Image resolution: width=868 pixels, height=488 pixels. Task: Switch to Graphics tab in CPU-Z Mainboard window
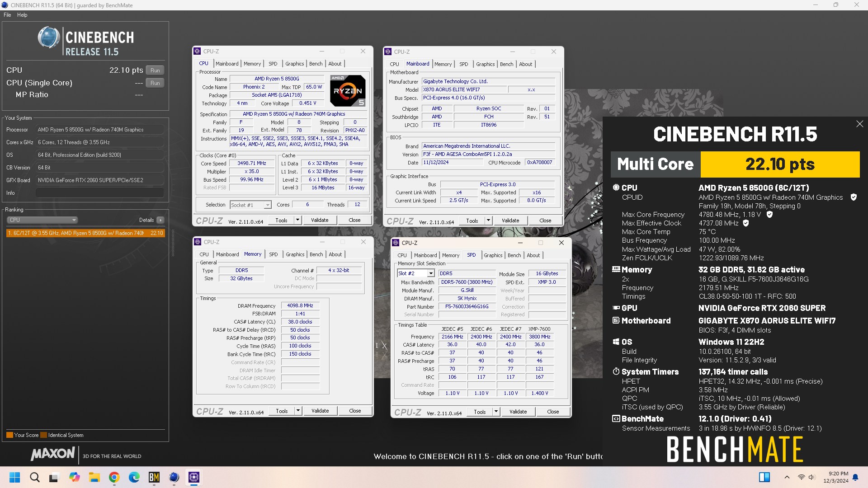tap(486, 64)
